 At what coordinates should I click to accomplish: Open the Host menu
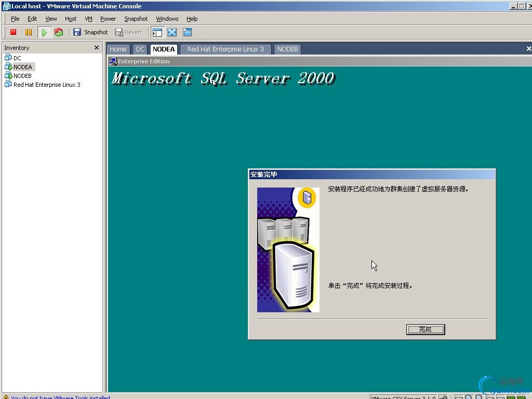click(71, 19)
